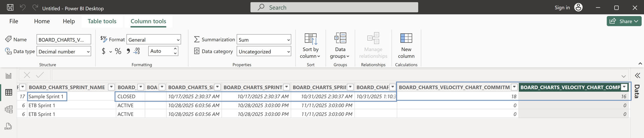644x138 pixels.
Task: Click the Share button
Action: point(624,21)
